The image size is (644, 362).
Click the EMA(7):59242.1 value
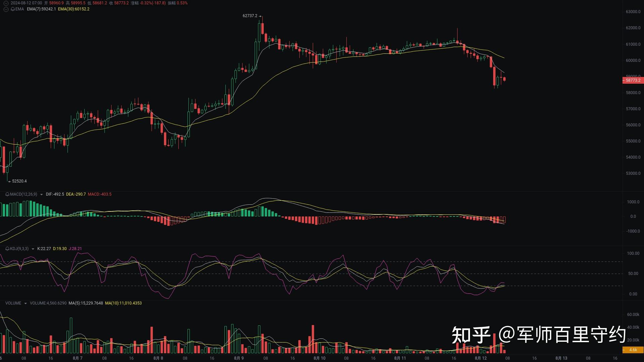click(x=41, y=9)
